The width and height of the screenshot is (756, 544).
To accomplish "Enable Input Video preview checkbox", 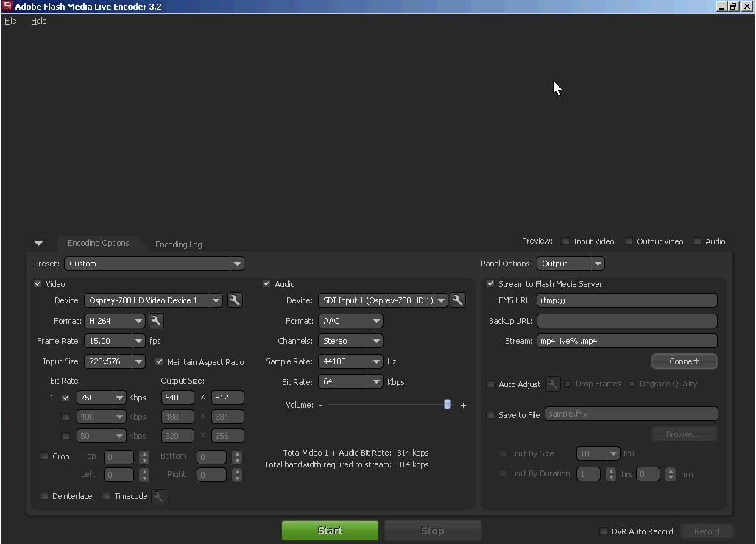I will (x=565, y=241).
